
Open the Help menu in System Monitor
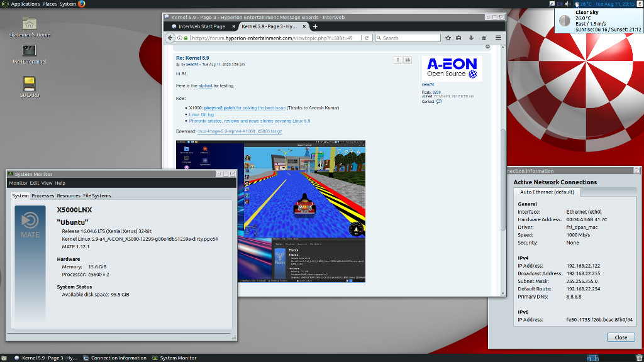[x=60, y=183]
